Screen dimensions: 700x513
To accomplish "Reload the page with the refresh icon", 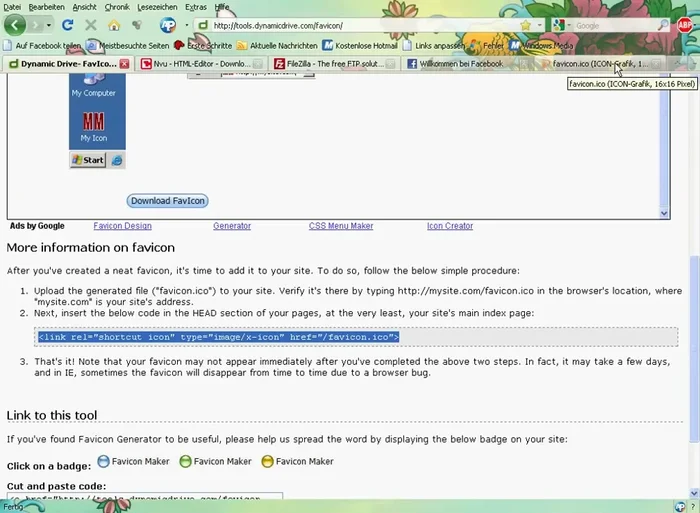I will tap(67, 25).
